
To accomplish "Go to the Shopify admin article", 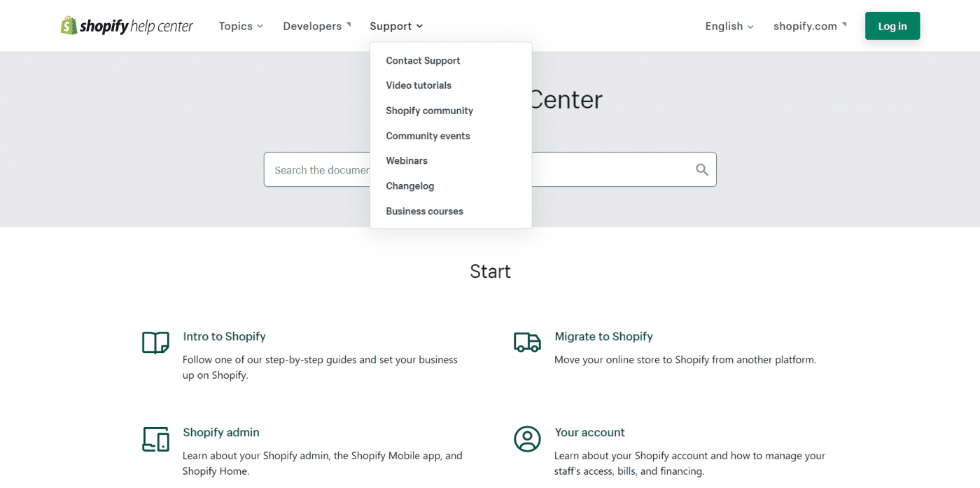I will (221, 432).
